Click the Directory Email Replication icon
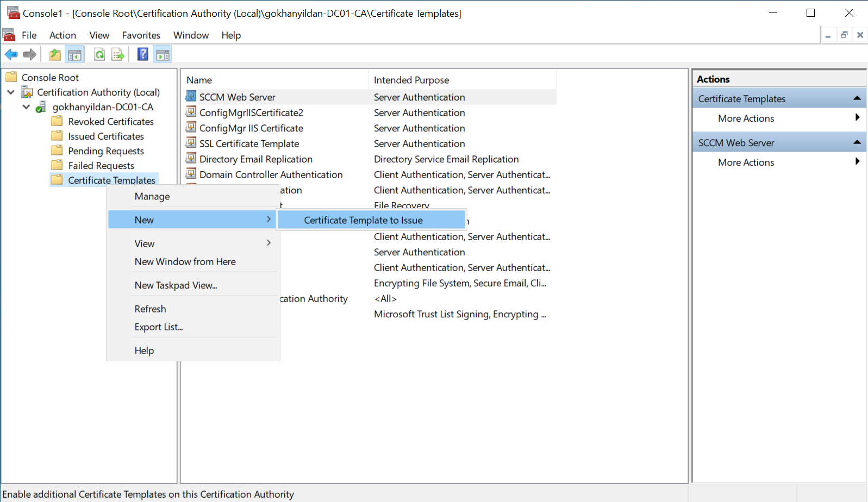 coord(191,158)
